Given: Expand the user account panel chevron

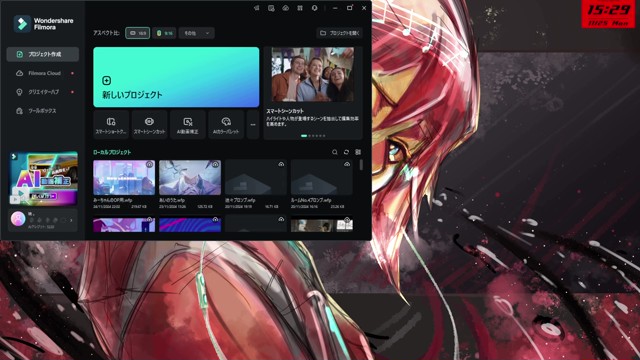Looking at the screenshot, I should 71,220.
